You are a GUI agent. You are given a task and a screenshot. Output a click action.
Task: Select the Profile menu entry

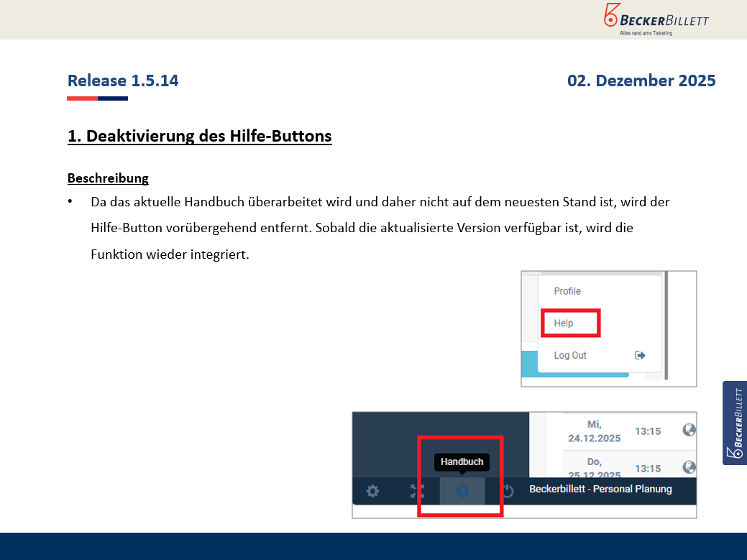coord(567,291)
